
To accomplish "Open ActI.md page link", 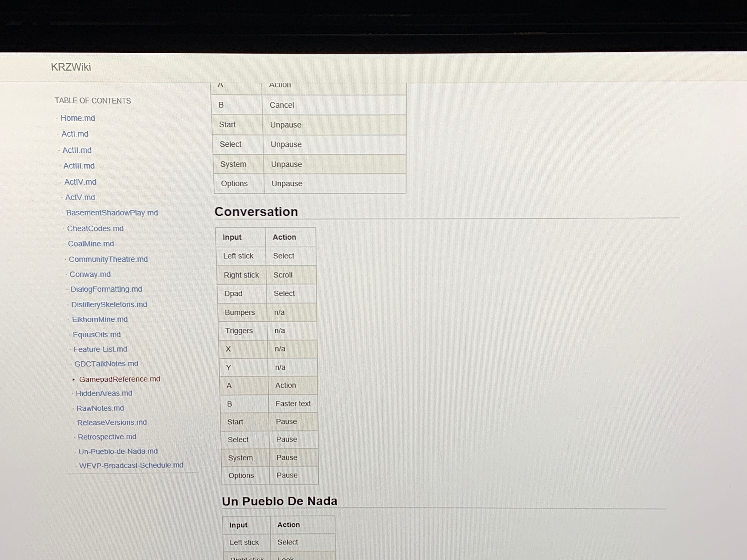I will (75, 134).
